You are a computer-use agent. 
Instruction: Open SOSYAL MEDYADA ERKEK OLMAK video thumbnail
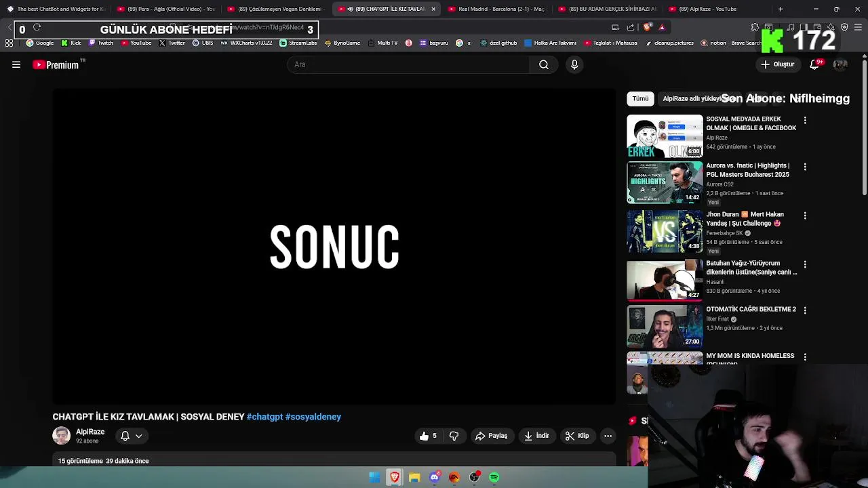[x=665, y=136]
